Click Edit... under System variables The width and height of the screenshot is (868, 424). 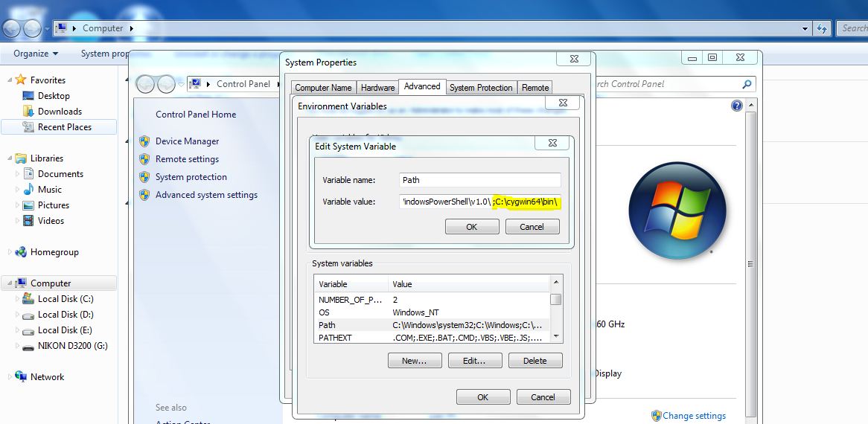click(475, 361)
